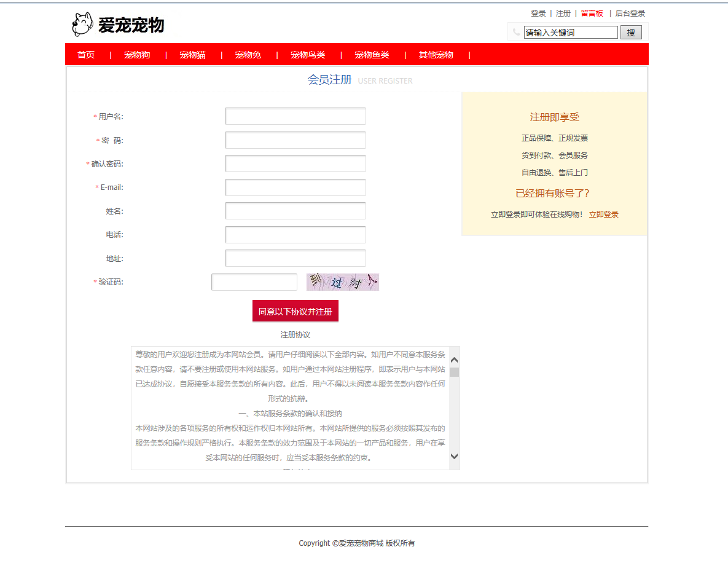
Task: Select the 首页 home menu item
Action: click(85, 54)
